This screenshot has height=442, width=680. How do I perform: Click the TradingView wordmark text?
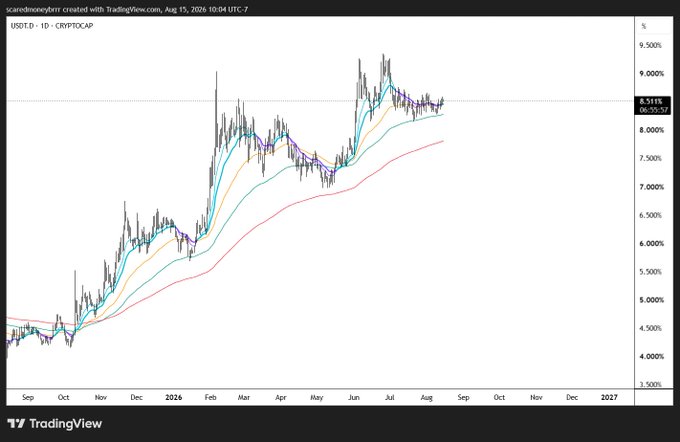pos(65,424)
